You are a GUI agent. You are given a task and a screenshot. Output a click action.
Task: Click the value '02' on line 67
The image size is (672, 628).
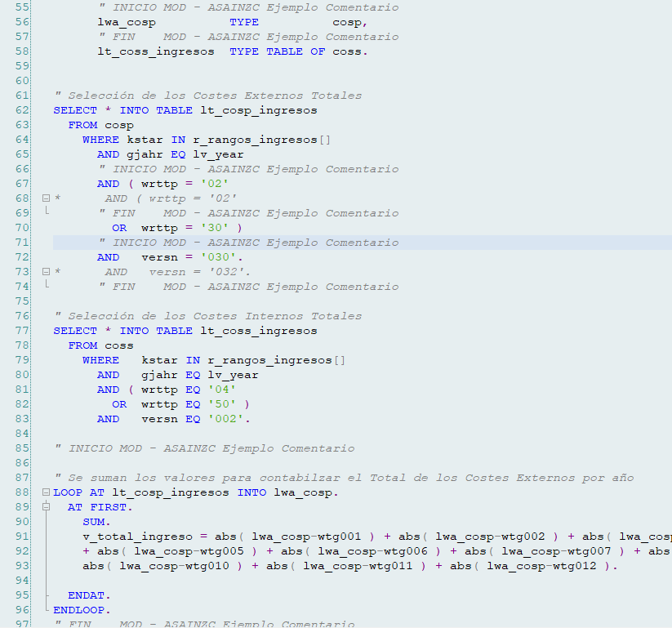[215, 184]
